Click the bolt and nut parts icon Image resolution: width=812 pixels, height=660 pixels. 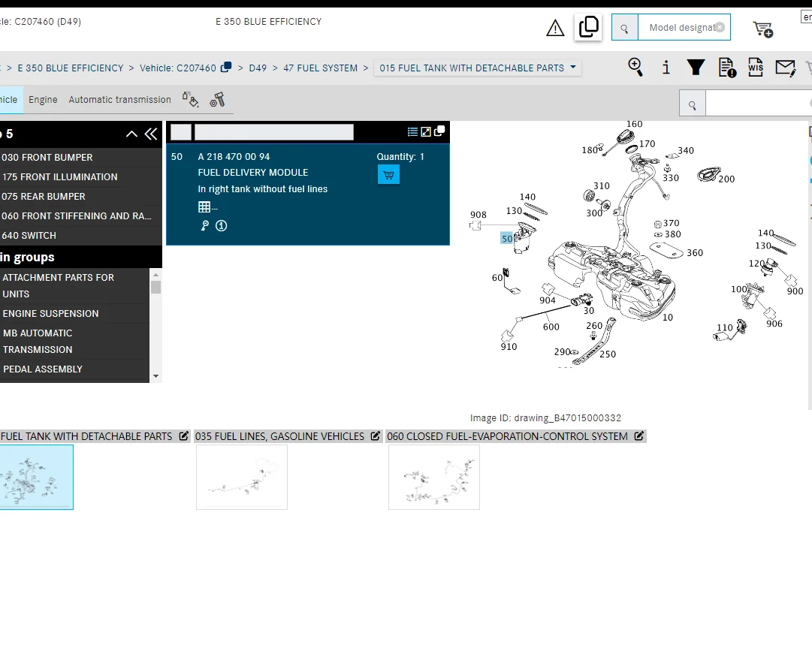click(218, 99)
